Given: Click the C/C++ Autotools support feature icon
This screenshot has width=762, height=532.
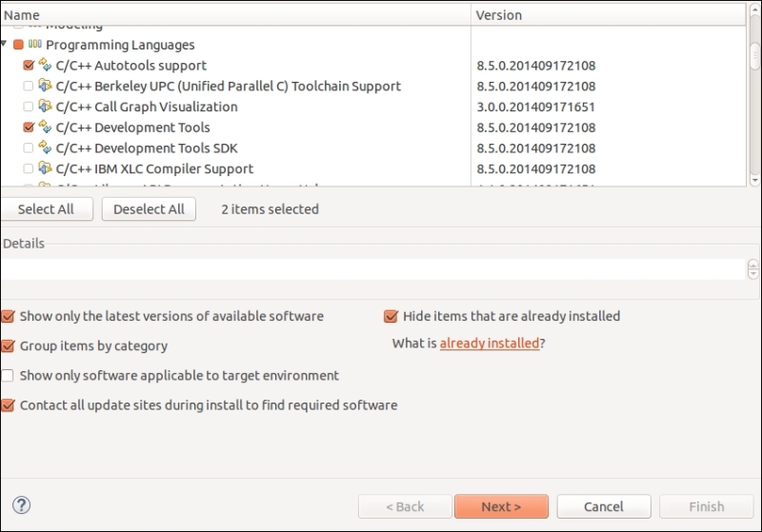Looking at the screenshot, I should (45, 65).
